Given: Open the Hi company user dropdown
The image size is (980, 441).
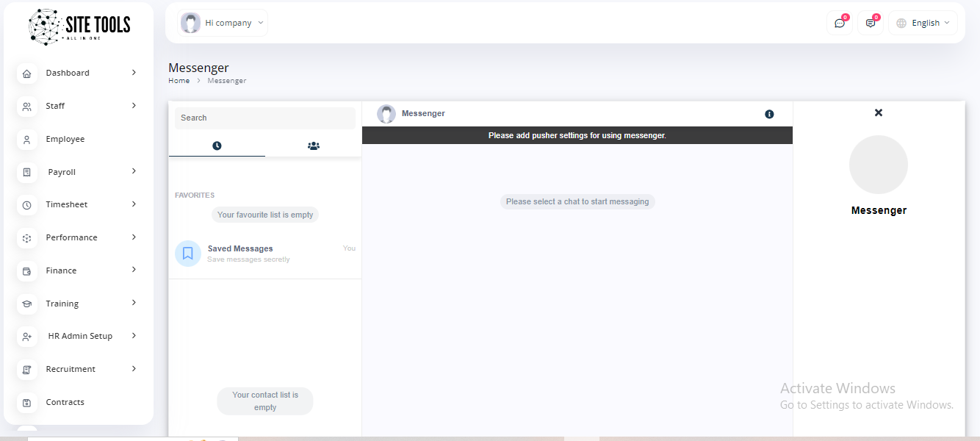Looking at the screenshot, I should [223, 23].
